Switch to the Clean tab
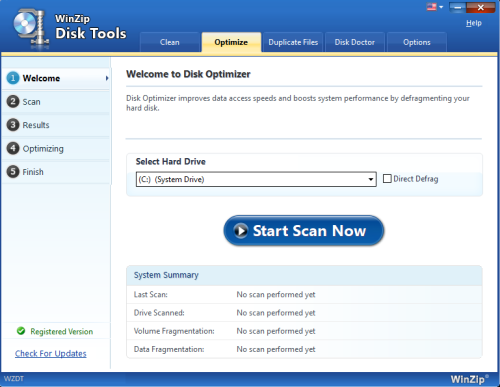Screen dimensions: 500x387 [170, 42]
